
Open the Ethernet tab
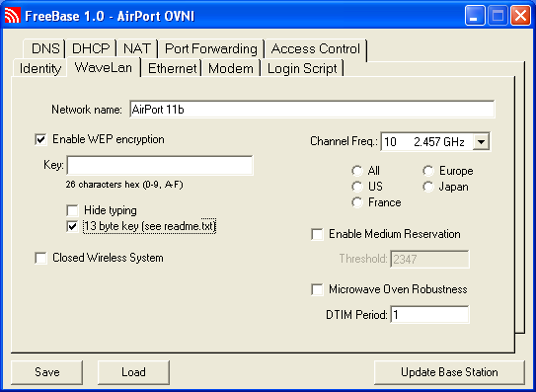pyautogui.click(x=173, y=68)
